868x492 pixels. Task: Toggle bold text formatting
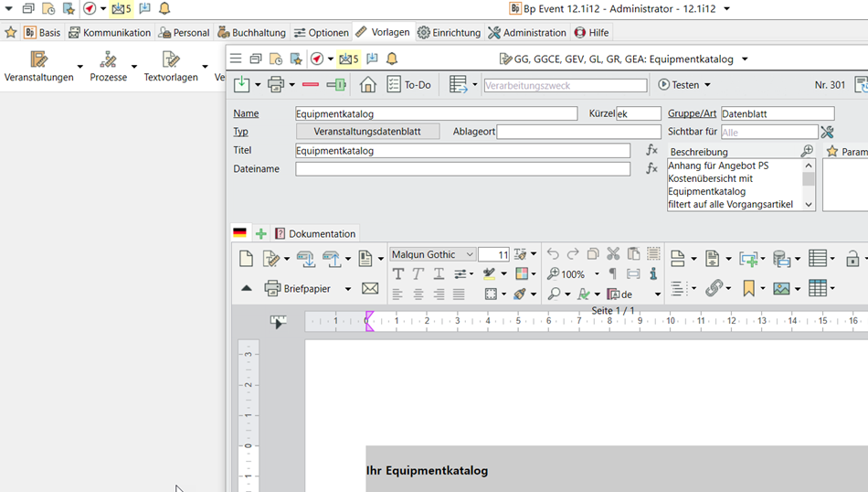[x=398, y=274]
